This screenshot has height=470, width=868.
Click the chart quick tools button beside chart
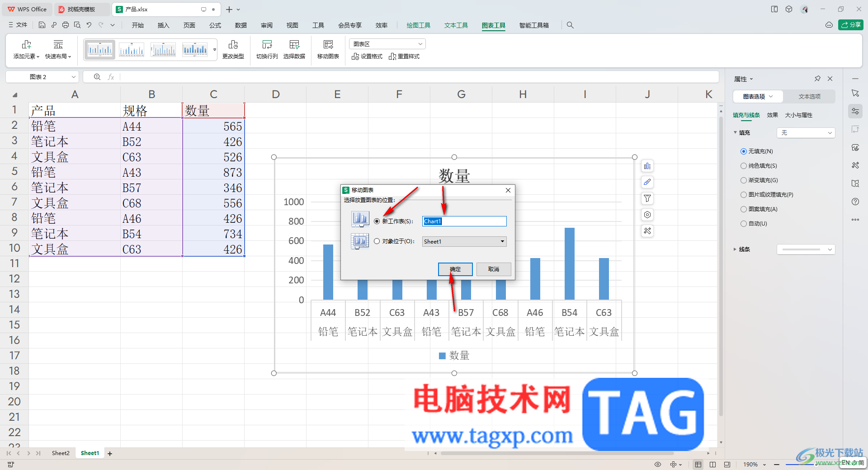[x=647, y=231]
